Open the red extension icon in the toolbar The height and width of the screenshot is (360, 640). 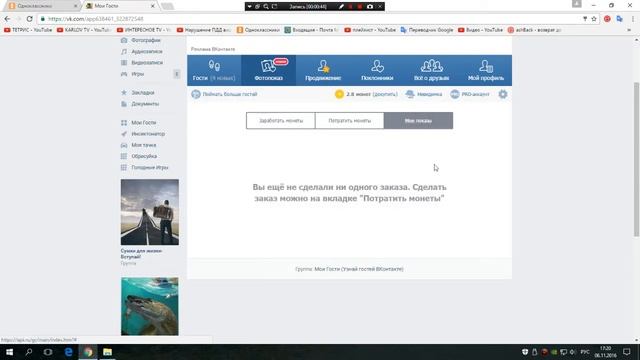(x=607, y=19)
